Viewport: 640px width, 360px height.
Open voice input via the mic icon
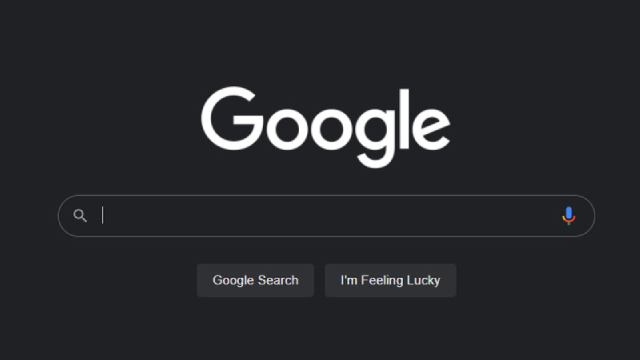pos(569,216)
